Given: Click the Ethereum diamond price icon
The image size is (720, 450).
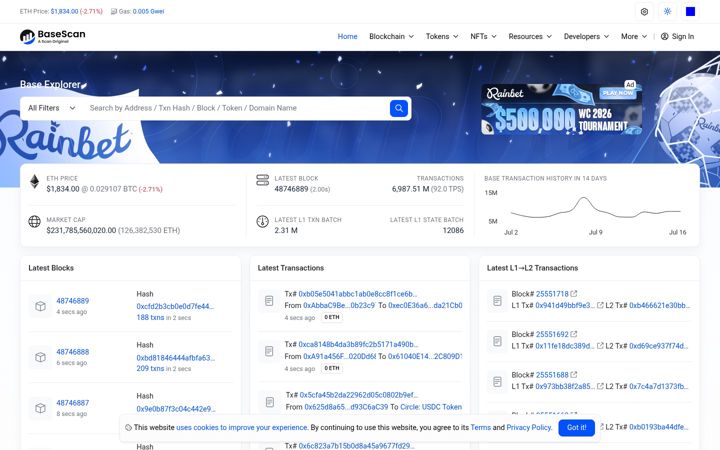Looking at the screenshot, I should point(34,181).
